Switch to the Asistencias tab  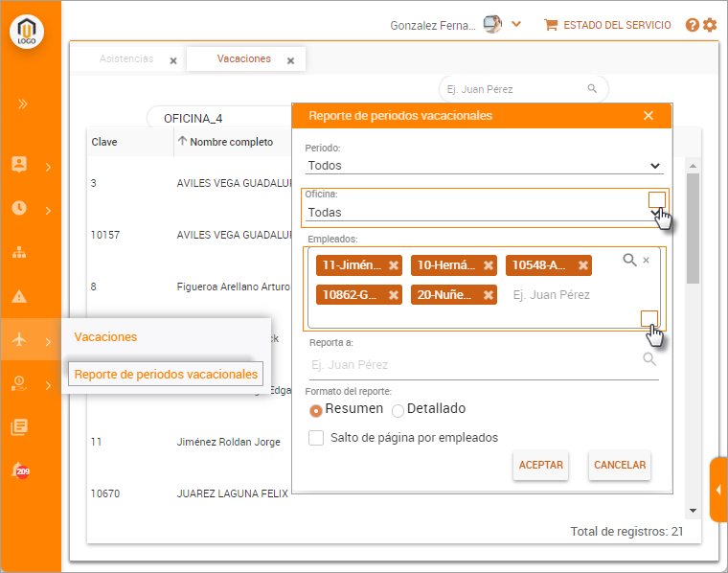click(x=126, y=58)
